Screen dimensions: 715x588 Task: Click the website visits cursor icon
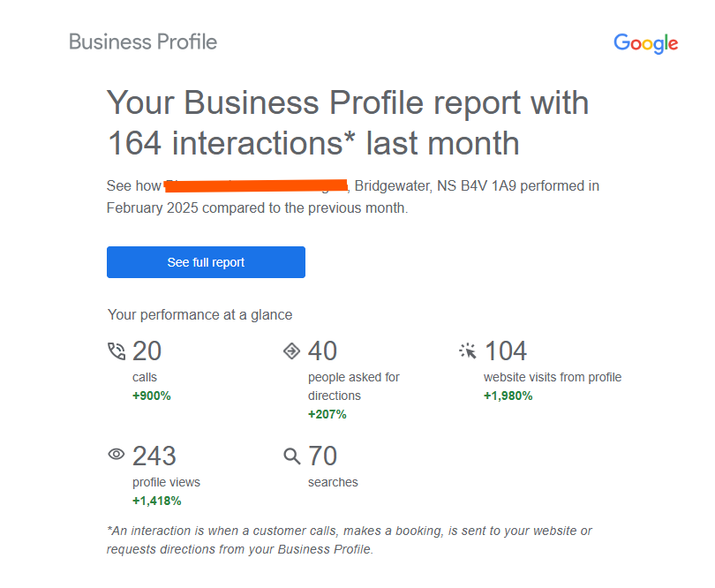coord(468,351)
